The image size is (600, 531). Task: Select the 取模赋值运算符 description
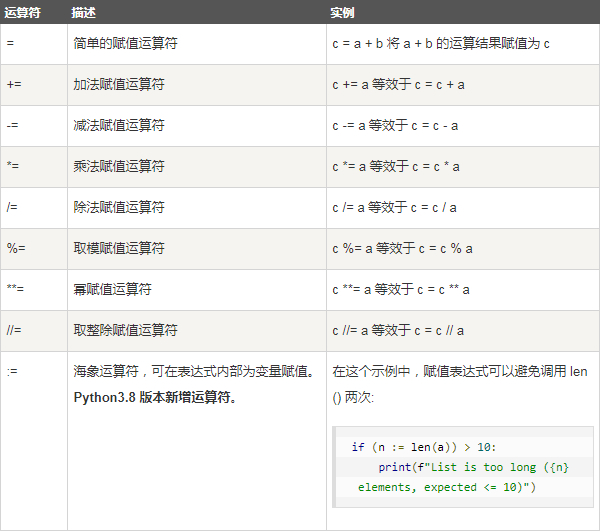[x=119, y=249]
